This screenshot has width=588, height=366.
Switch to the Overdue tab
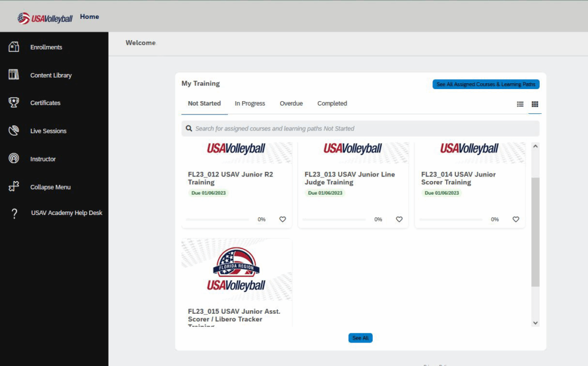pos(291,103)
